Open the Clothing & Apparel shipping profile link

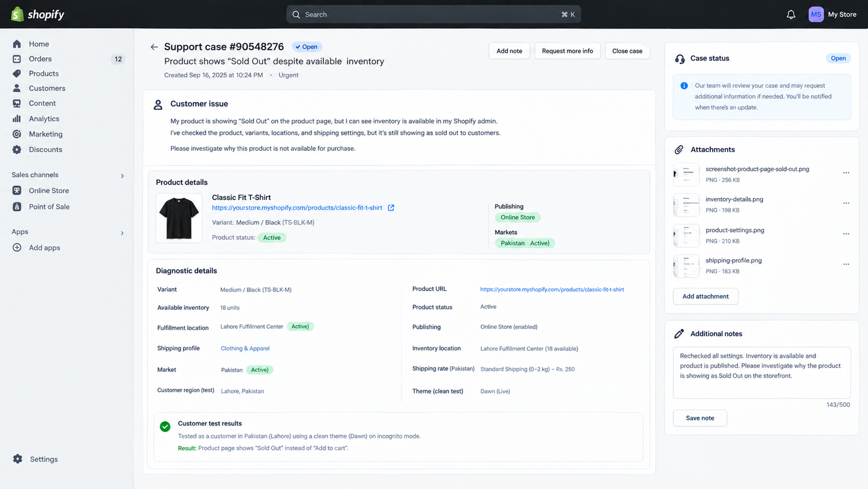(245, 348)
